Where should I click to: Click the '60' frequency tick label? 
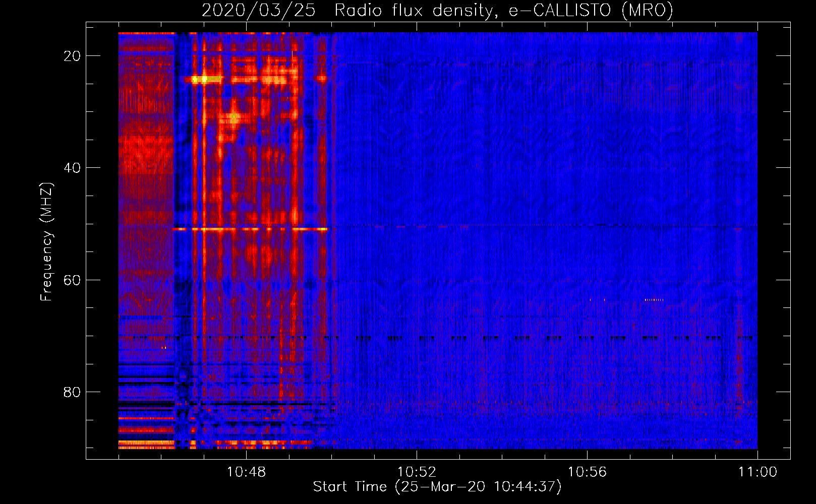(x=72, y=280)
